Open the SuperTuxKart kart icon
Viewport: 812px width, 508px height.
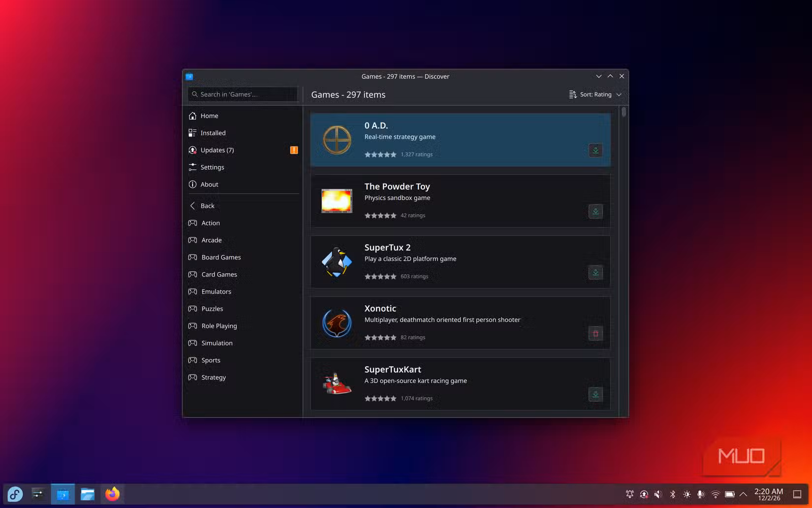click(337, 384)
